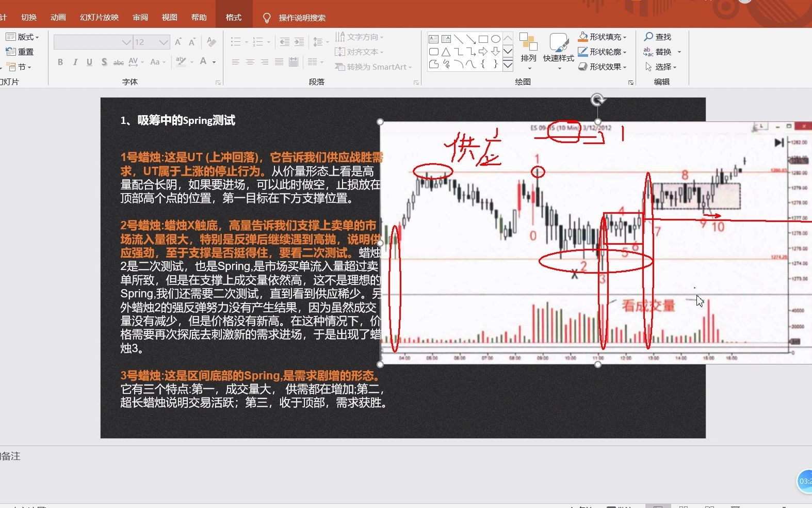
Task: Toggle italic formatting
Action: click(75, 62)
